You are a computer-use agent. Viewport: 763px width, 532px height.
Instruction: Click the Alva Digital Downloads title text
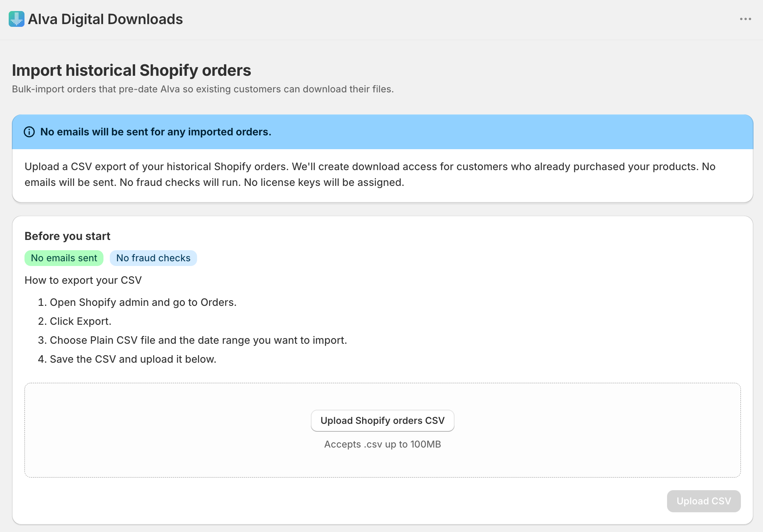pyautogui.click(x=105, y=19)
